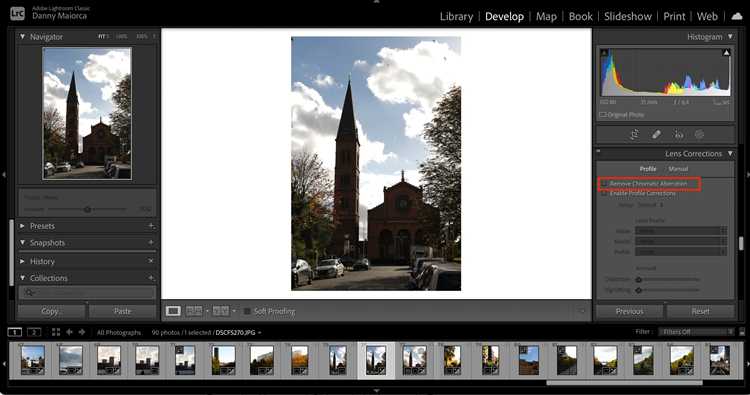Image resolution: width=750 pixels, height=395 pixels.
Task: Clear History with the X icon
Action: tap(151, 261)
